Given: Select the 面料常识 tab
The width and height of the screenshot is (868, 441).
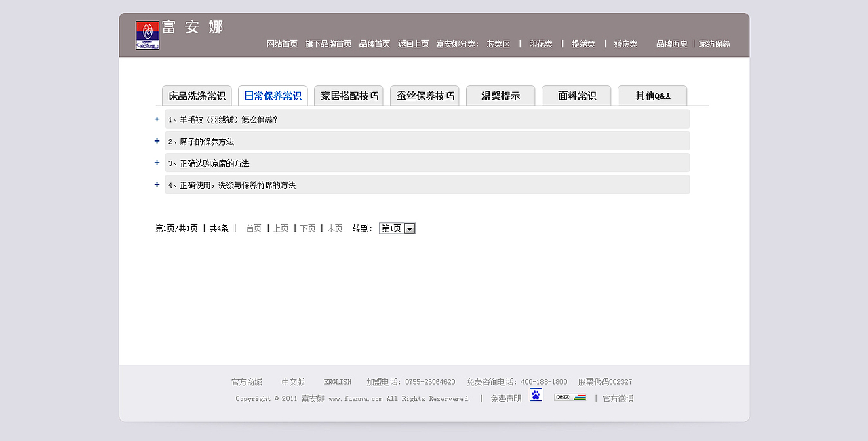Looking at the screenshot, I should (x=576, y=96).
